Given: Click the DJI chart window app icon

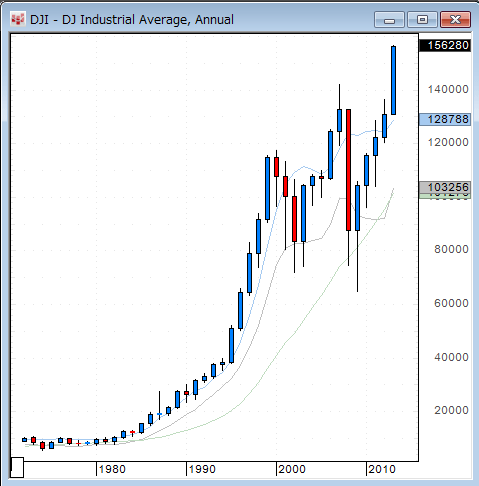Looking at the screenshot, I should (17, 19).
